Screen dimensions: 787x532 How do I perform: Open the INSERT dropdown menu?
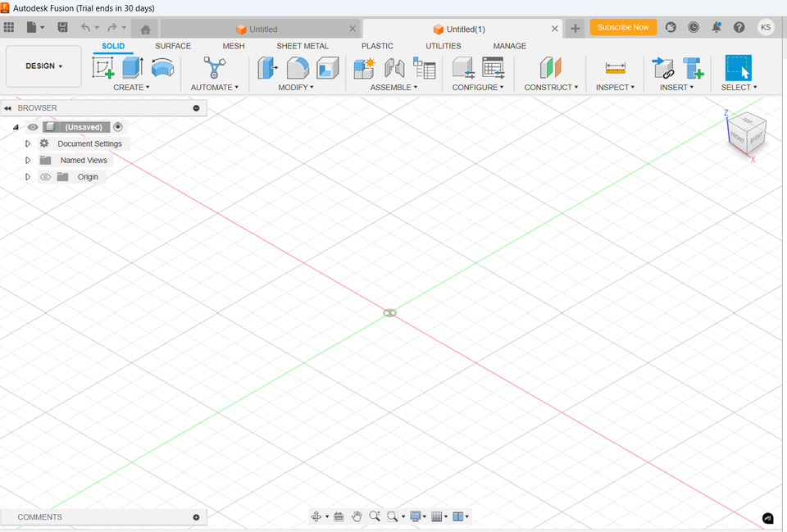676,88
